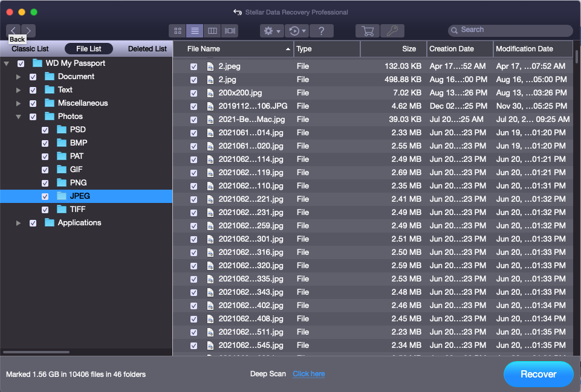Switch to column view layout

(x=212, y=31)
